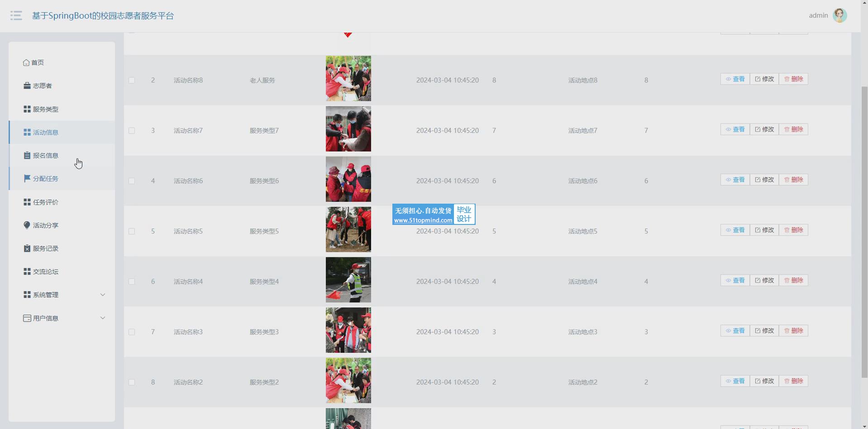Select the checkbox for row 活动名称8
This screenshot has width=868, height=429.
pyautogui.click(x=132, y=80)
